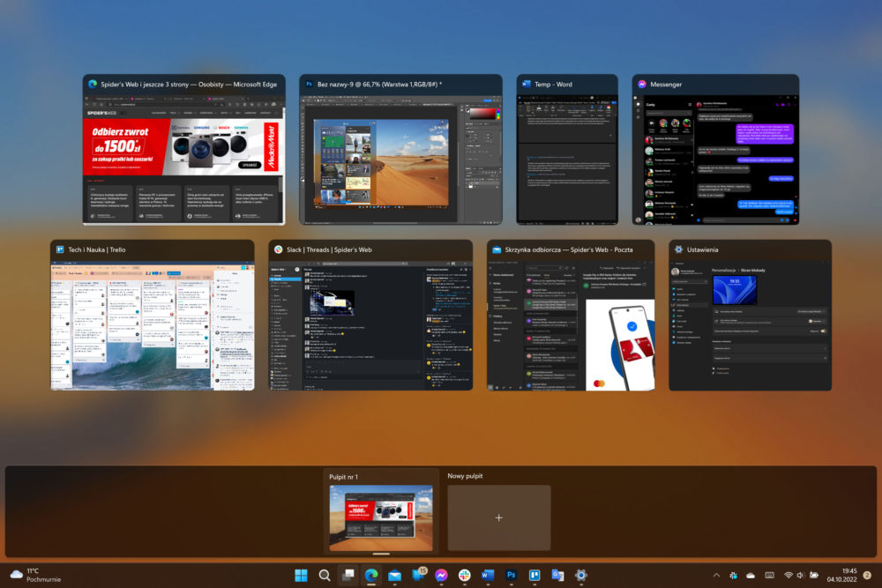
Task: Click the touch keyboard tray icon
Action: click(x=769, y=575)
